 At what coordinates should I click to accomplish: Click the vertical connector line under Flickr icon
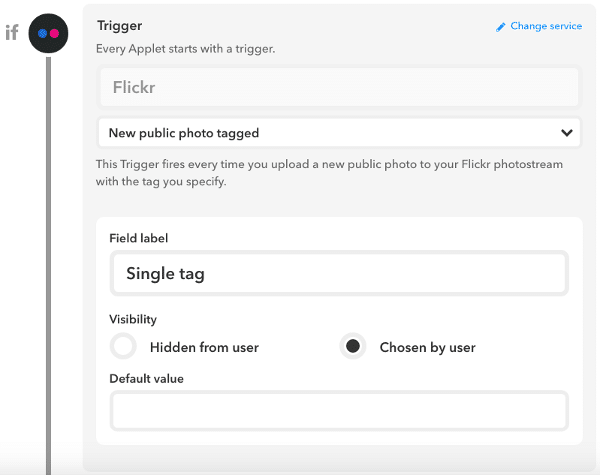(48, 250)
